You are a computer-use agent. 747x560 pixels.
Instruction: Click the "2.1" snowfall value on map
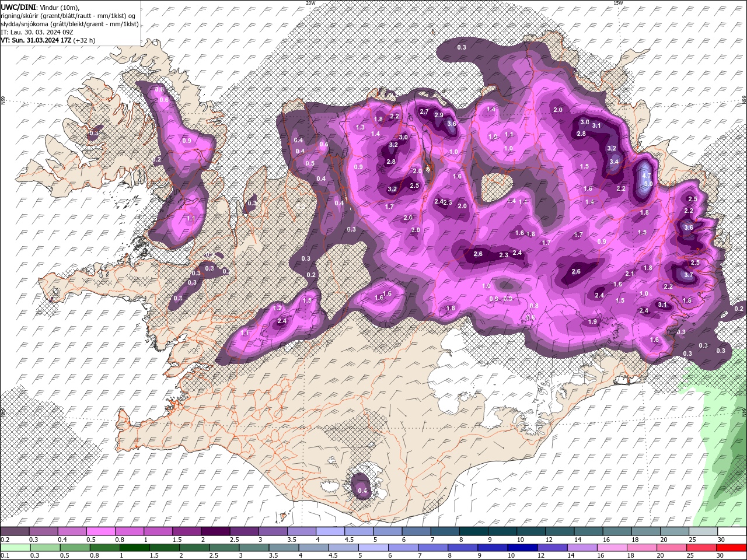[630, 274]
